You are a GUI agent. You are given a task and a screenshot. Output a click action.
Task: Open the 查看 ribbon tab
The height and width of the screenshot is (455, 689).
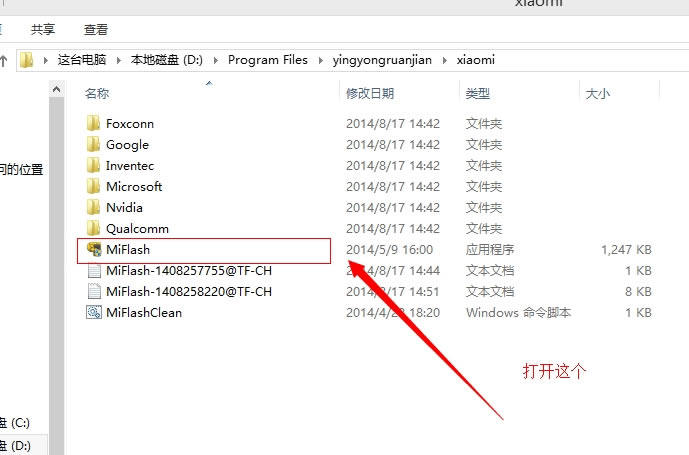pos(96,30)
